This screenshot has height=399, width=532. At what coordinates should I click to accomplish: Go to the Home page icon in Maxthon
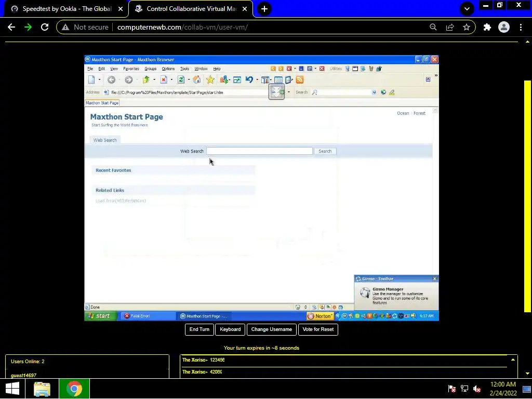point(197,79)
